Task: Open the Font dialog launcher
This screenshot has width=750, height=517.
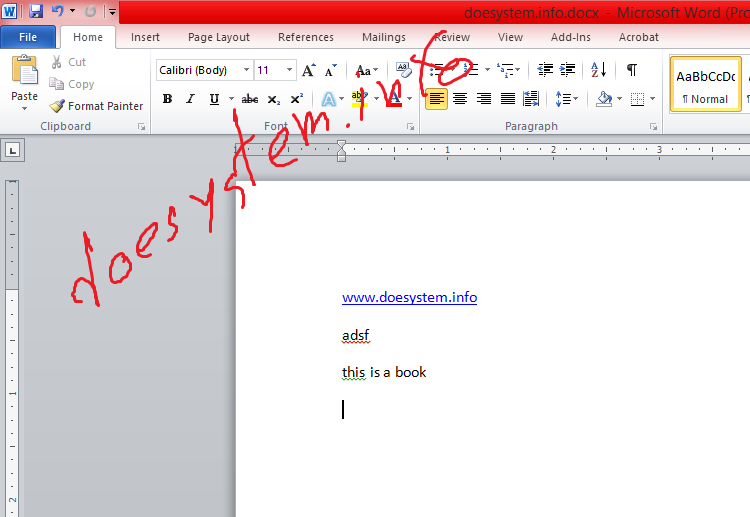Action: point(410,127)
